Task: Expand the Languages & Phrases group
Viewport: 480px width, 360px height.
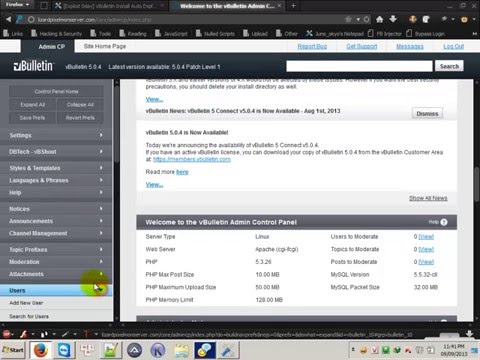Action: pyautogui.click(x=56, y=180)
